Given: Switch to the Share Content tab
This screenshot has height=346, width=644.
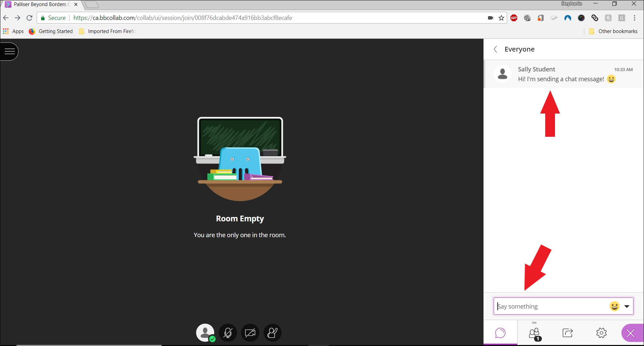Looking at the screenshot, I should pos(568,333).
